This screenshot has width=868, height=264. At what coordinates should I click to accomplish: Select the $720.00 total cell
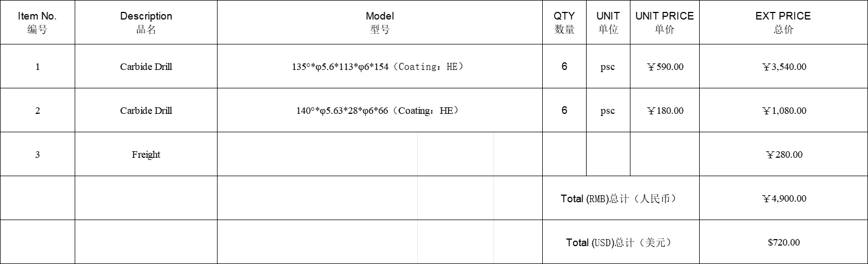(x=784, y=242)
